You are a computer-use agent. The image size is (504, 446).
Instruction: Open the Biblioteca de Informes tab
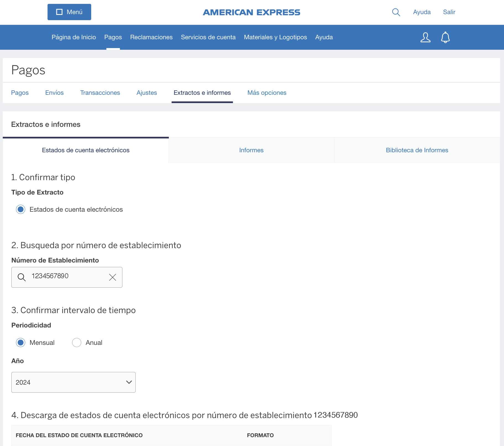[417, 150]
